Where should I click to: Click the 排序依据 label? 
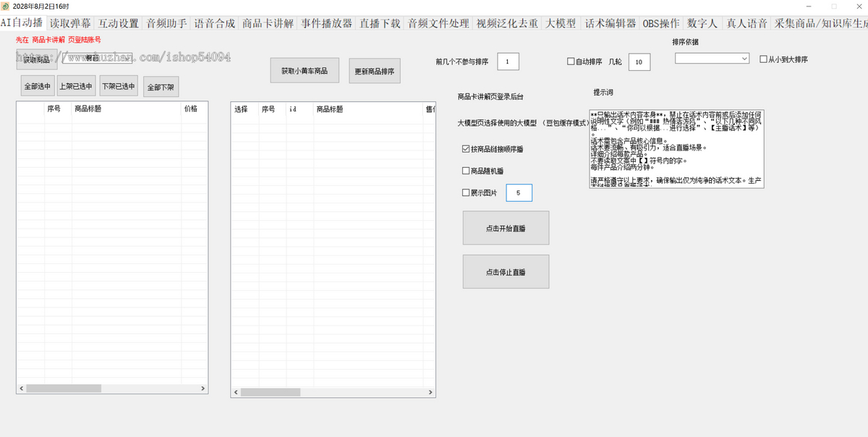click(x=685, y=42)
